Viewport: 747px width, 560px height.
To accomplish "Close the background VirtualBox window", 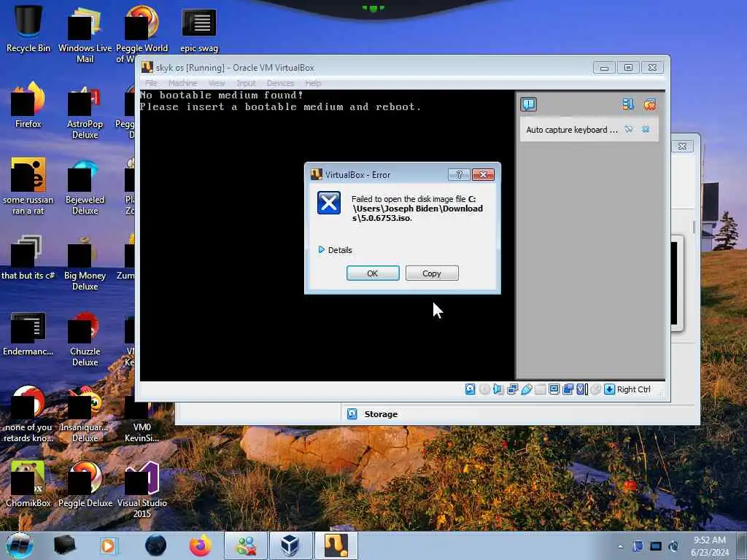I will coord(682,146).
